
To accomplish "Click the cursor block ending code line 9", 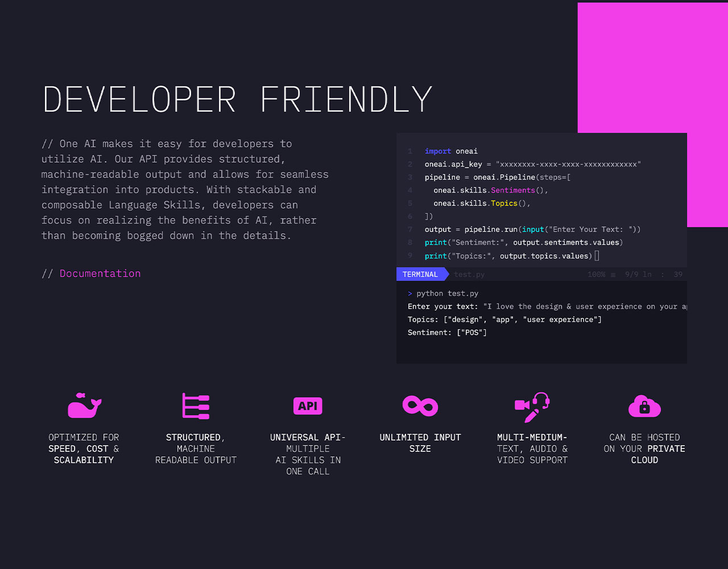I will click(597, 256).
